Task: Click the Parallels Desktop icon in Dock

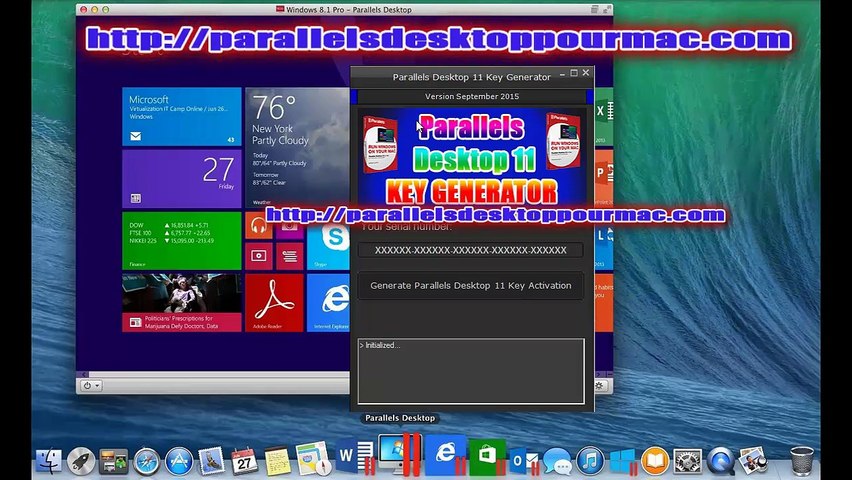Action: (x=400, y=454)
